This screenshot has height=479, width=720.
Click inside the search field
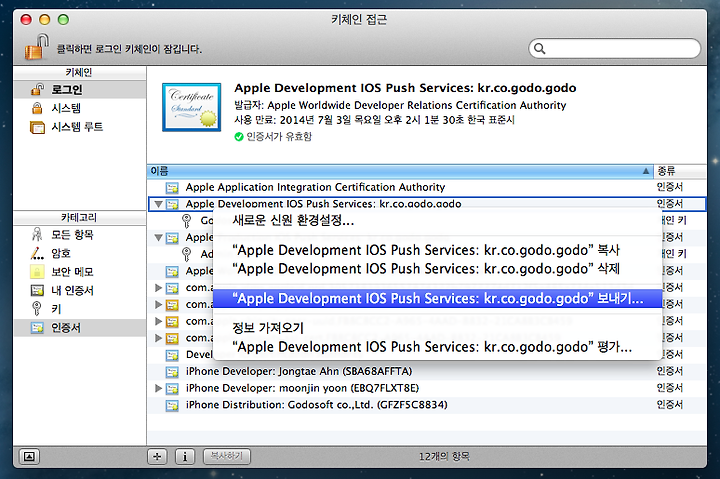point(615,48)
